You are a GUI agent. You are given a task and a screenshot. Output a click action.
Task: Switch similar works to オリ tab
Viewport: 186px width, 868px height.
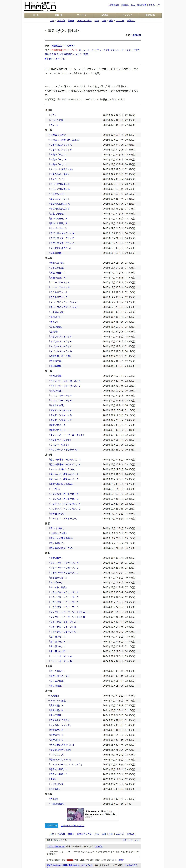[x=137, y=840]
